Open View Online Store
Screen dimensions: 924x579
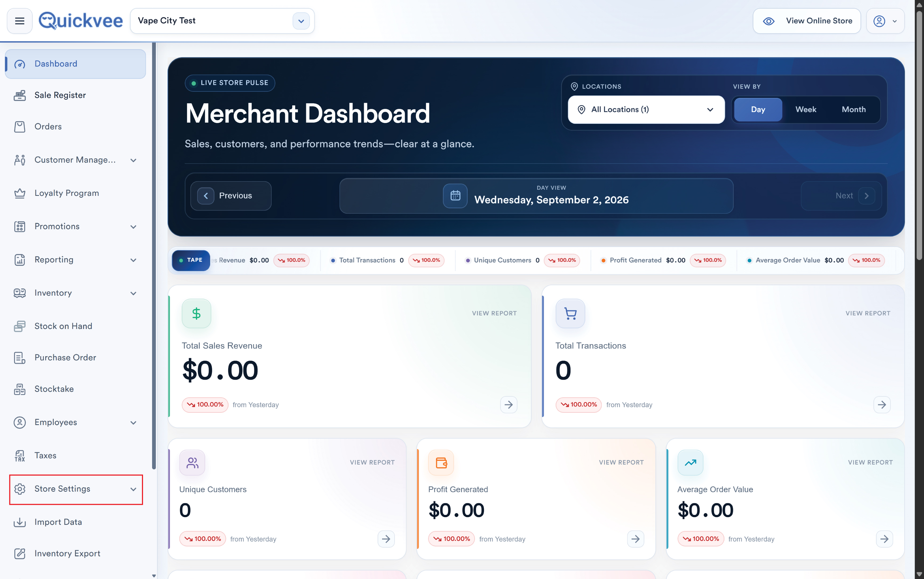pos(806,21)
